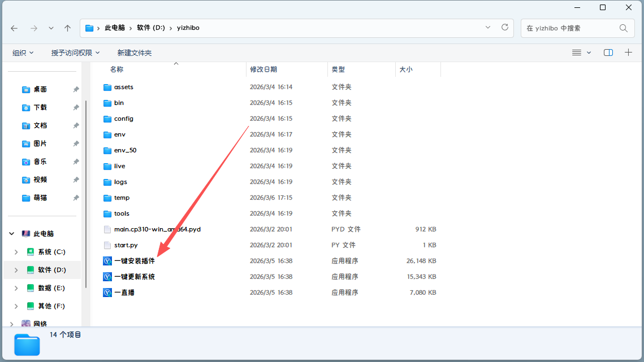The height and width of the screenshot is (362, 644).
Task: Go up one folder level
Action: click(x=68, y=28)
